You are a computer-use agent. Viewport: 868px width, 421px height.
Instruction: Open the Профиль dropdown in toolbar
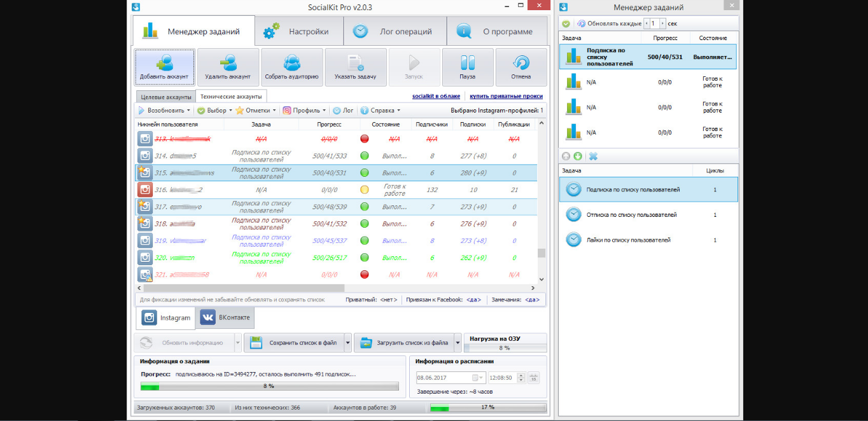coord(304,111)
